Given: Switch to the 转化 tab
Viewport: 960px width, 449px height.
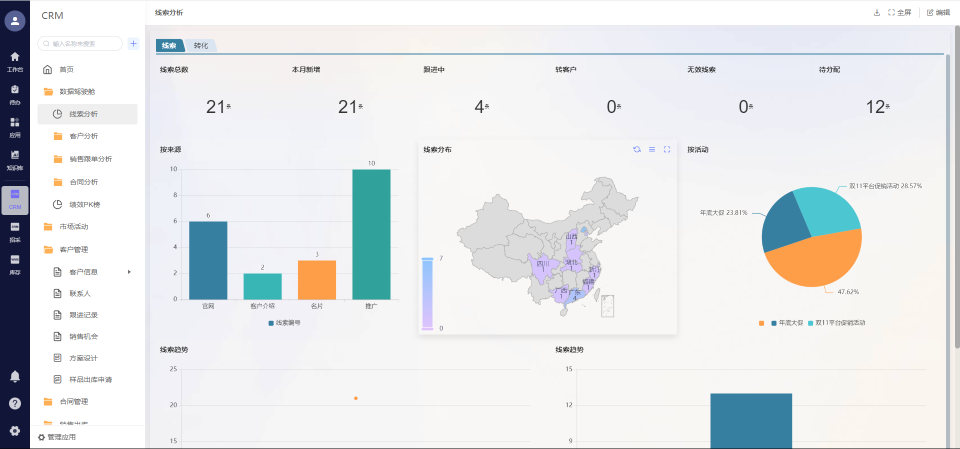Looking at the screenshot, I should click(x=201, y=46).
